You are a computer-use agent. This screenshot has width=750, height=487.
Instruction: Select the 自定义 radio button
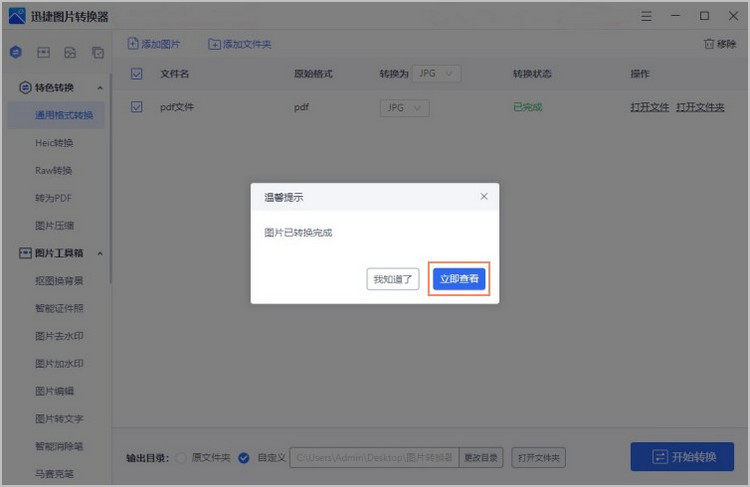(243, 458)
